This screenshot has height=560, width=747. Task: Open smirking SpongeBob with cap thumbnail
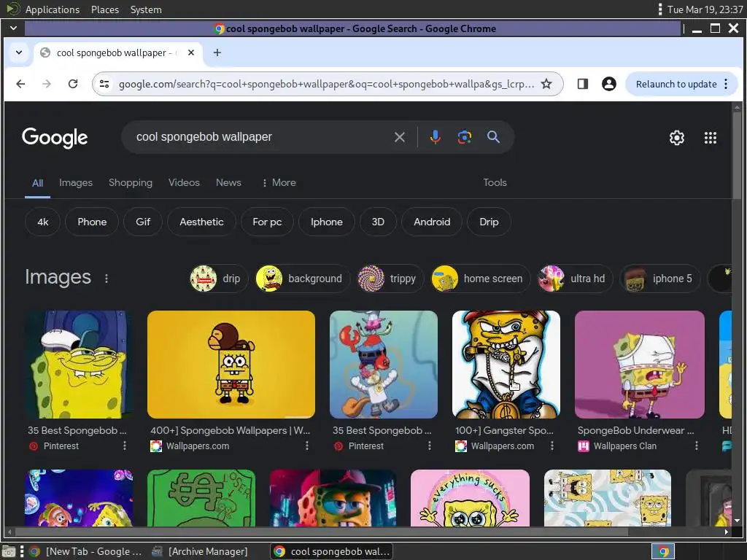79,365
